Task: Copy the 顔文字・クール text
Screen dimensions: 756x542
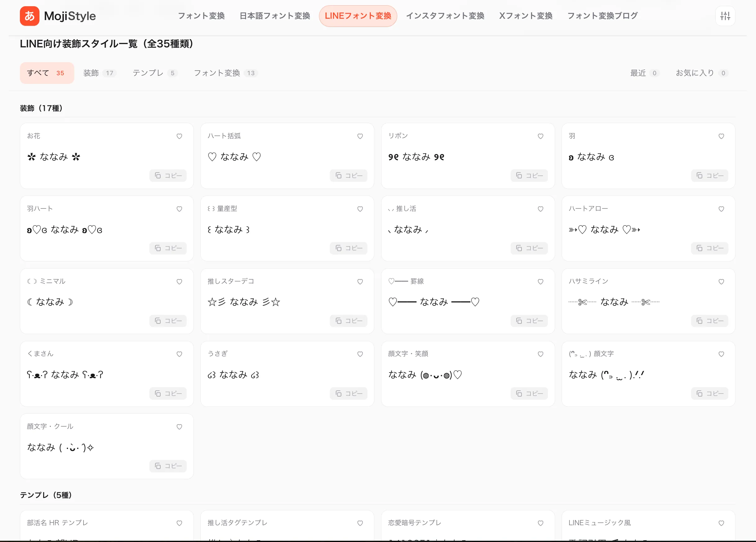Action: (x=168, y=466)
